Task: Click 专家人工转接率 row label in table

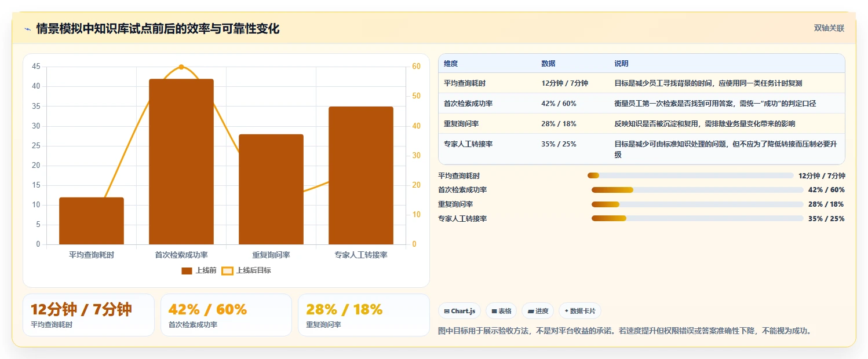Action: [468, 144]
